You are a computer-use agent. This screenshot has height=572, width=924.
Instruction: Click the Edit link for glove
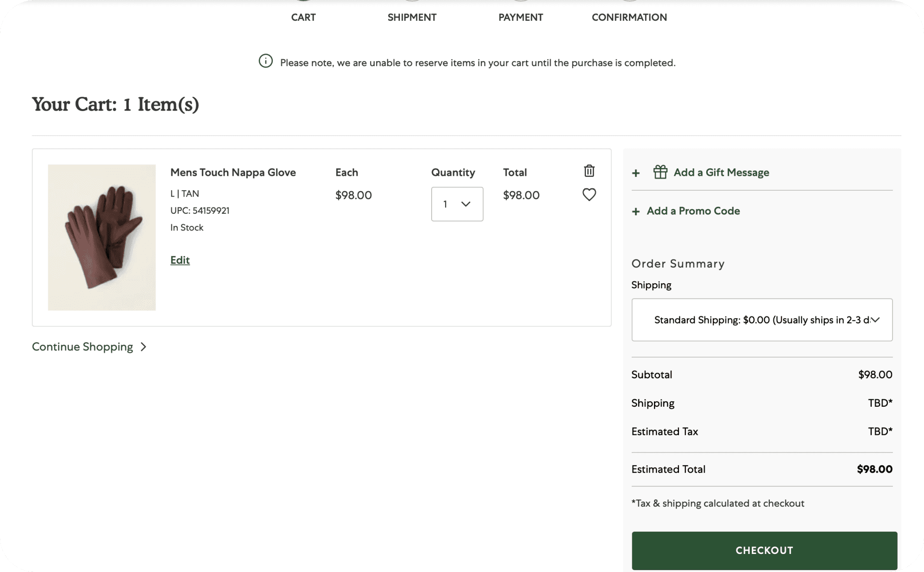point(180,260)
